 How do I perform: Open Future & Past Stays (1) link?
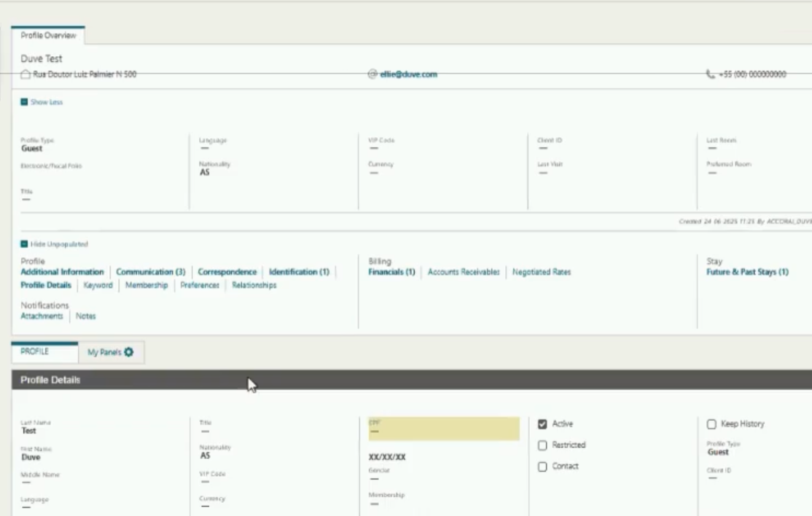pos(747,272)
